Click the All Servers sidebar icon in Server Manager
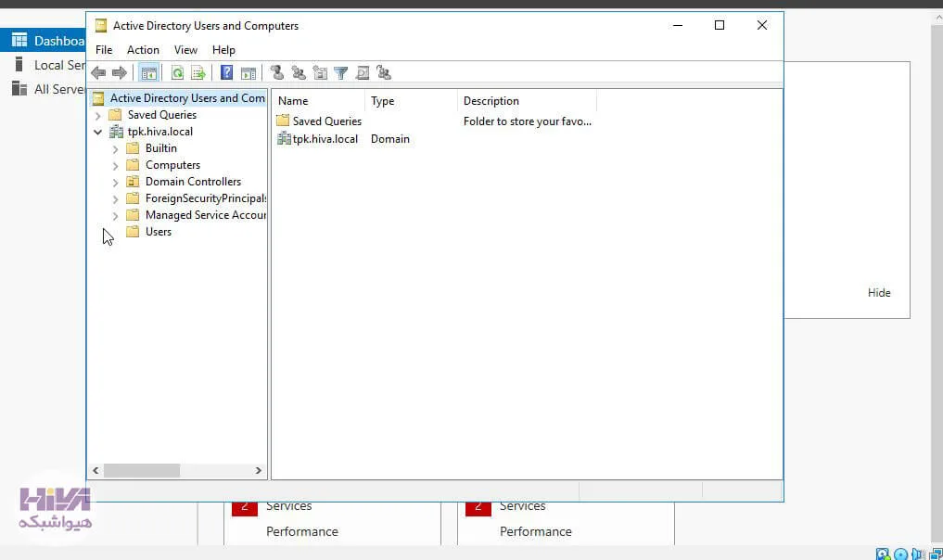Image resolution: width=943 pixels, height=560 pixels. pyautogui.click(x=19, y=89)
